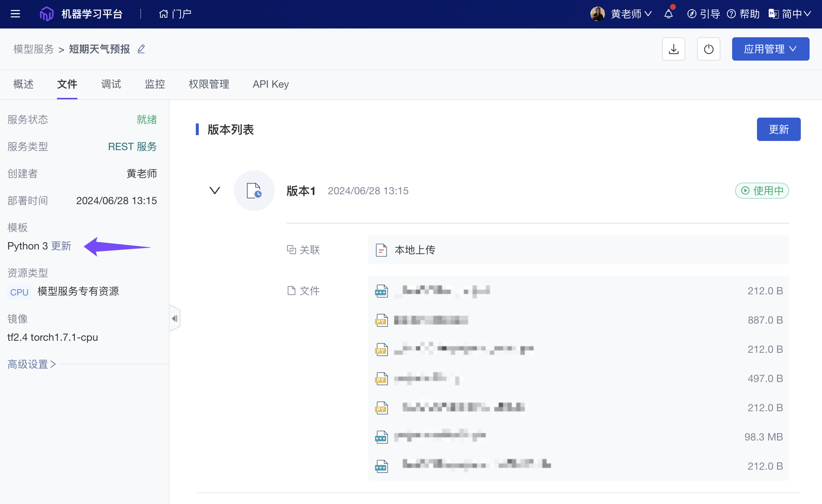Open the notification bell

[669, 14]
